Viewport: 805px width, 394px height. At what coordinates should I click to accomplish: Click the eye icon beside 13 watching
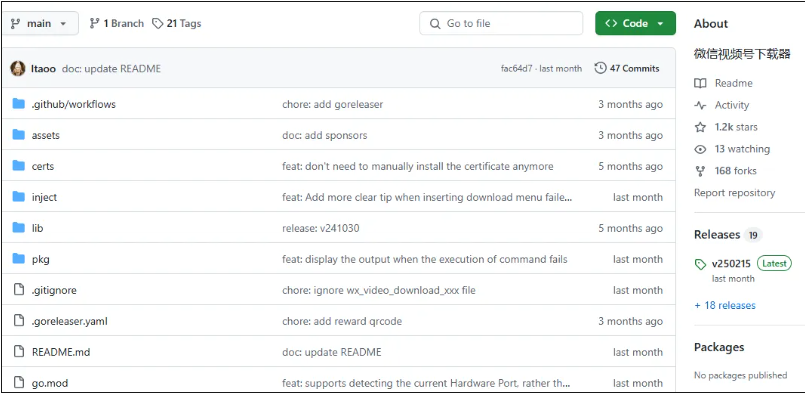[700, 149]
